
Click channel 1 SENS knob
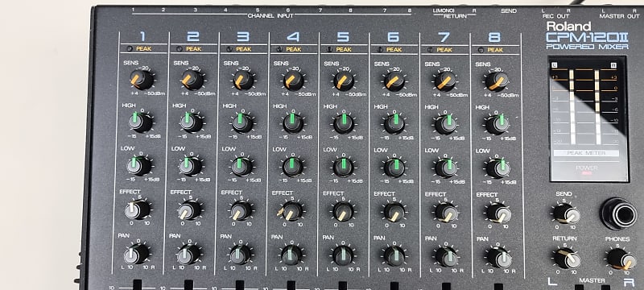(142, 79)
